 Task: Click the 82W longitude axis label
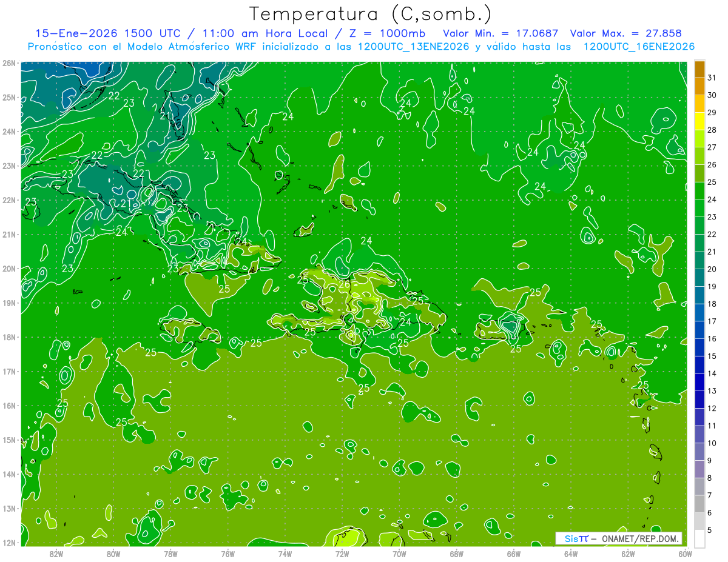click(56, 554)
